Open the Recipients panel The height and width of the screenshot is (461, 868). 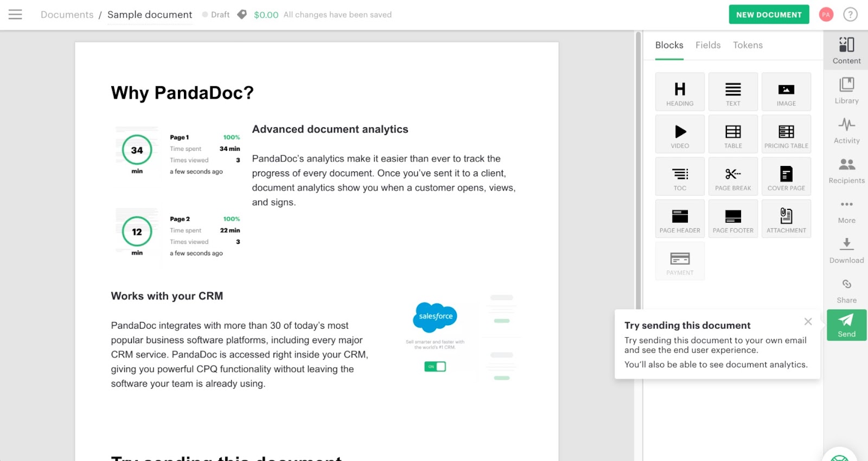pos(846,171)
